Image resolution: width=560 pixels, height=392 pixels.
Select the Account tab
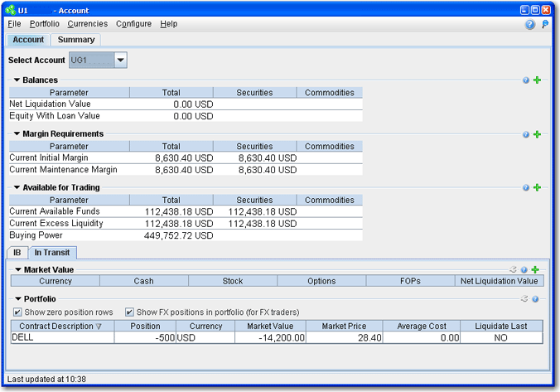point(28,40)
